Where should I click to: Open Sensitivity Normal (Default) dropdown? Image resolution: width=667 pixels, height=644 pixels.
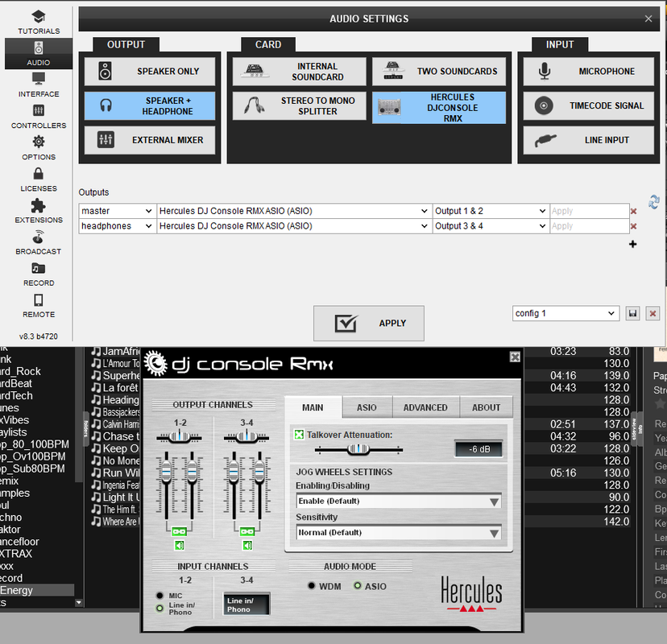(x=399, y=533)
